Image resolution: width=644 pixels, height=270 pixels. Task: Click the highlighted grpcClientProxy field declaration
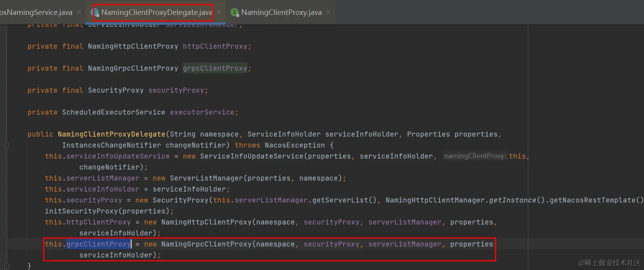(x=215, y=68)
